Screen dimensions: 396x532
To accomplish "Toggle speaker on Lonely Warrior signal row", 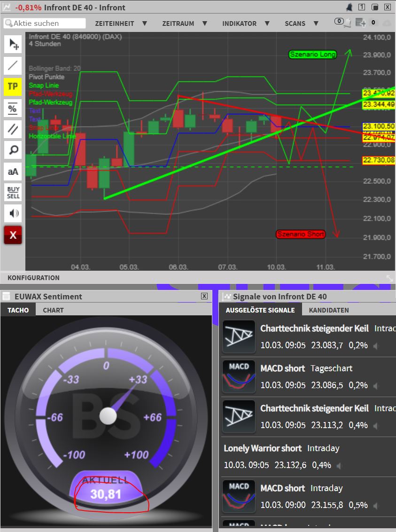I will (x=339, y=465).
